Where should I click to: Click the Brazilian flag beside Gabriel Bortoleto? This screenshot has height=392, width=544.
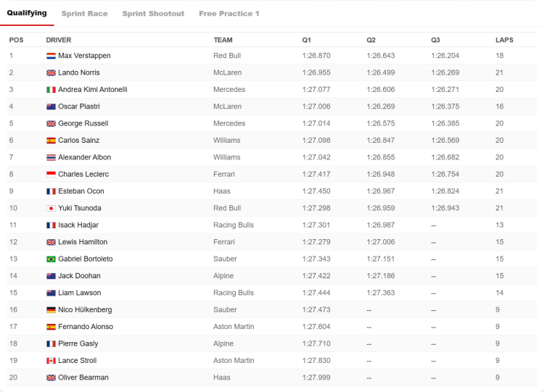click(x=51, y=259)
